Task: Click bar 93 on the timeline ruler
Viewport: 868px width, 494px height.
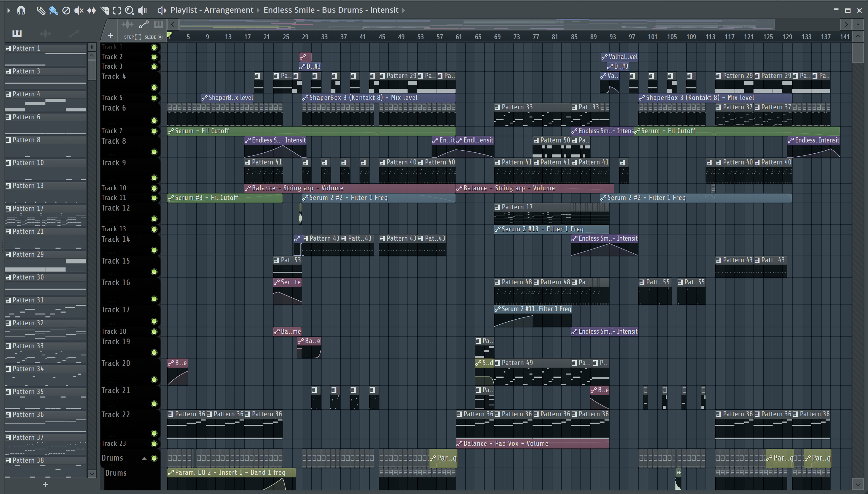Action: (612, 37)
